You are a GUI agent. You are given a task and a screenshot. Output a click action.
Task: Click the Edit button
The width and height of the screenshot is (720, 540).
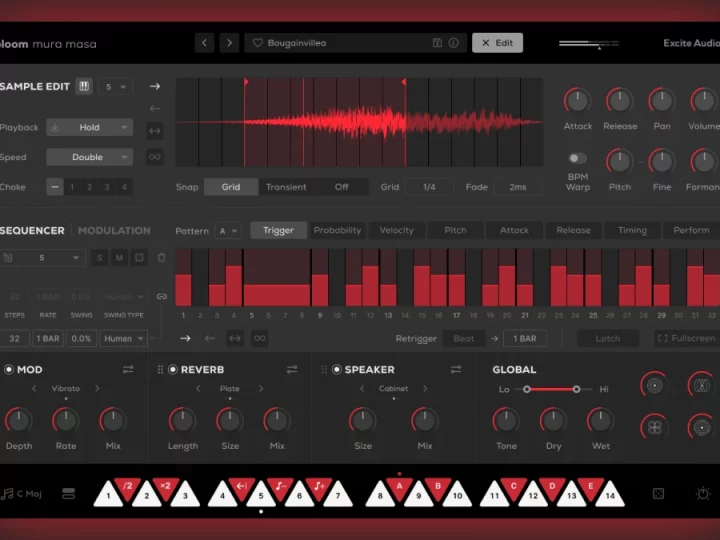click(497, 43)
